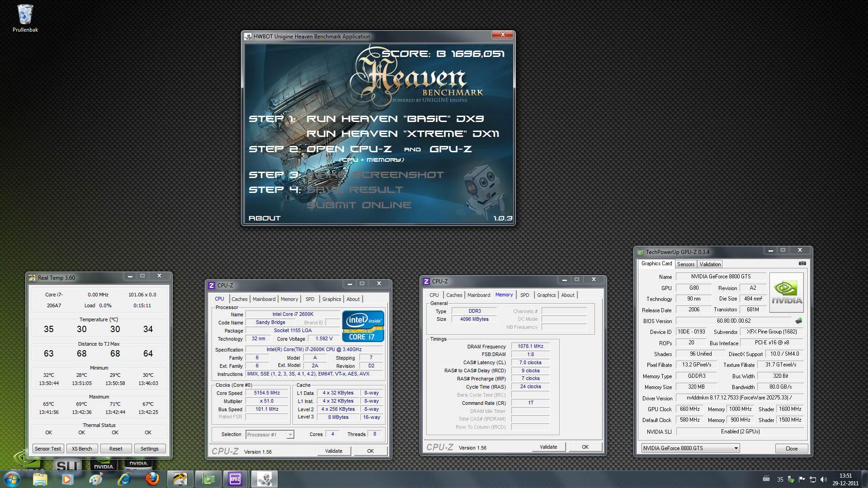The image size is (868, 488).
Task: Open SPD tab in right CPU-Z window
Action: [x=524, y=295]
